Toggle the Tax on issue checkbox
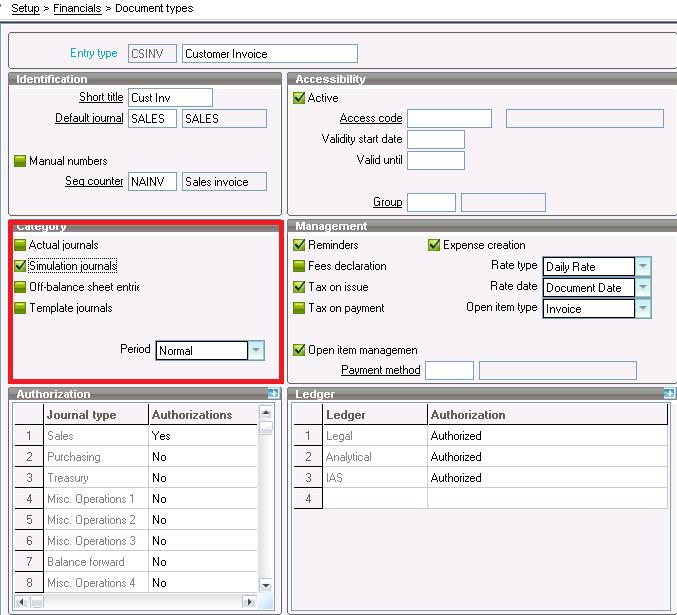The height and width of the screenshot is (615, 677). pyautogui.click(x=299, y=287)
